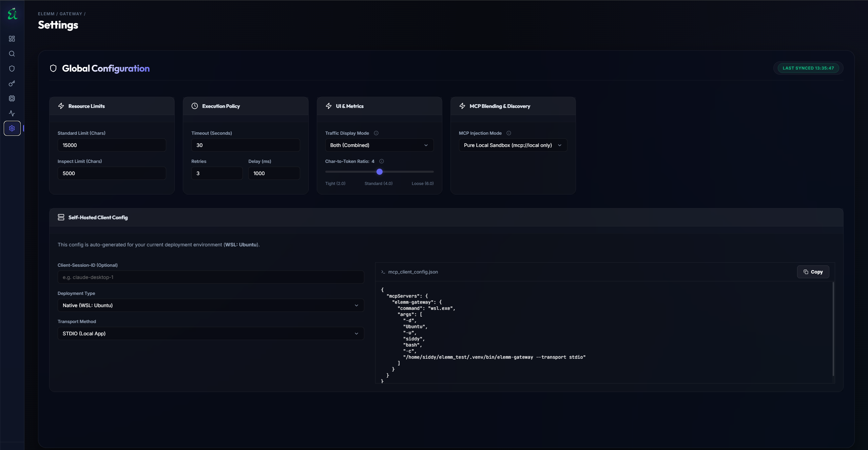Click the clock icon in the Execution Policy header

195,106
